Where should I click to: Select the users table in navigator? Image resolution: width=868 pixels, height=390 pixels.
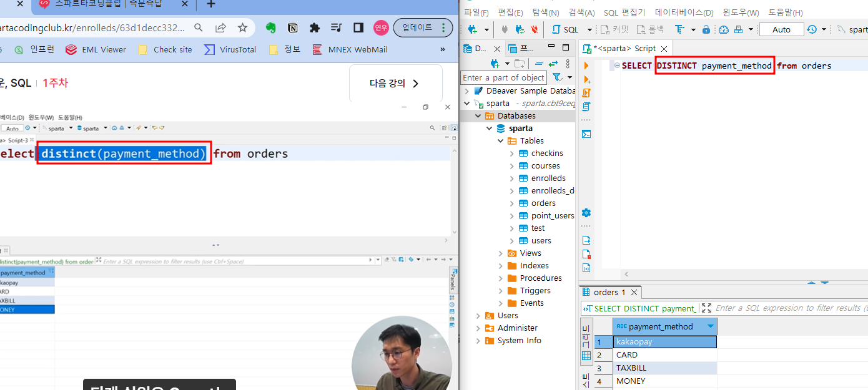click(541, 241)
